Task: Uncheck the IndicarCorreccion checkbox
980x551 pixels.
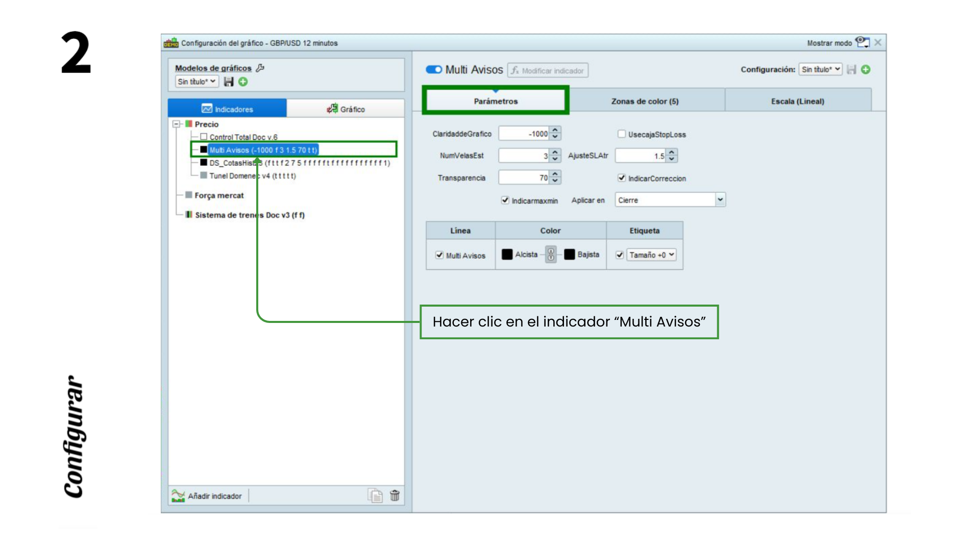Action: [622, 178]
